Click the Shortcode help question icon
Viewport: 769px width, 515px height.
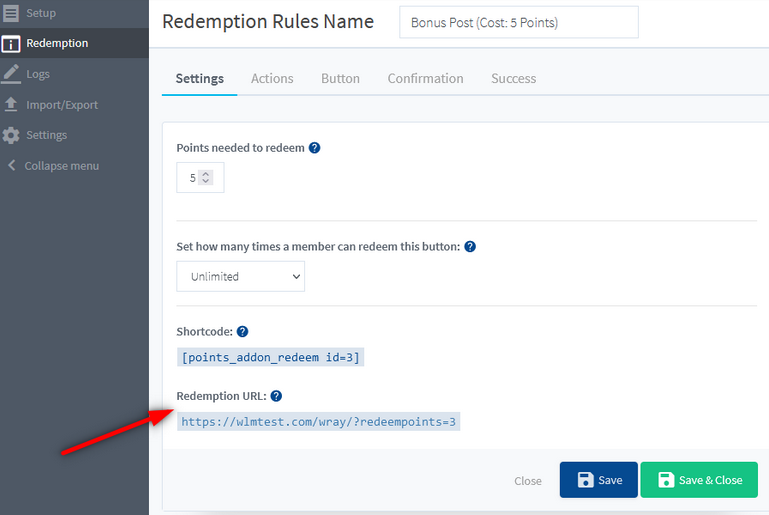click(242, 332)
